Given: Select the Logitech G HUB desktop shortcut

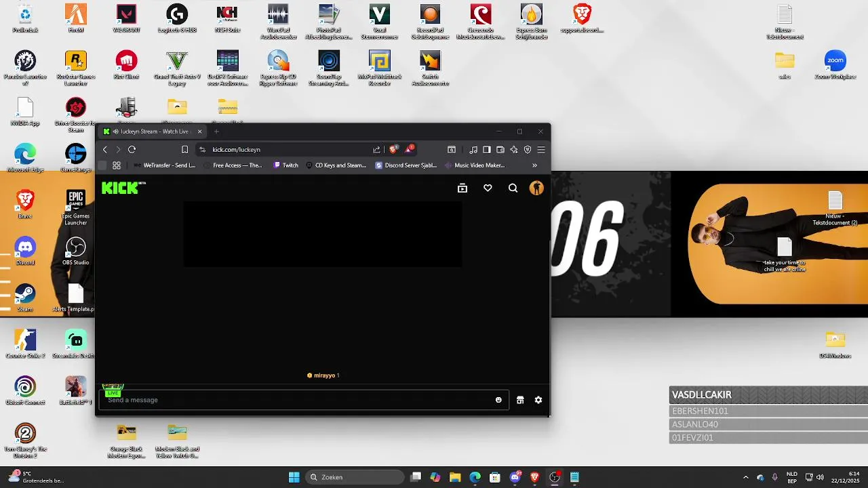Looking at the screenshot, I should [177, 19].
